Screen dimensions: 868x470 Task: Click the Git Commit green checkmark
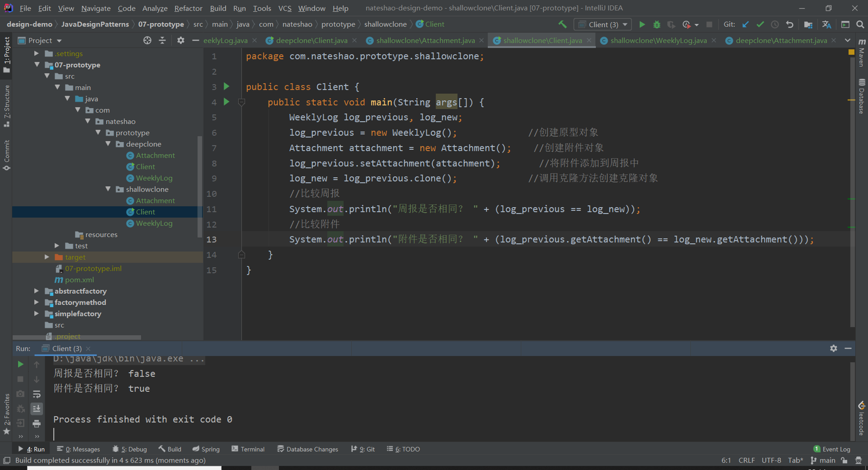point(760,24)
